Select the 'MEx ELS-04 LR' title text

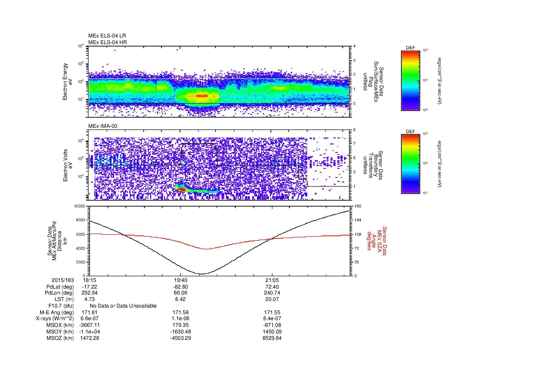coord(107,36)
